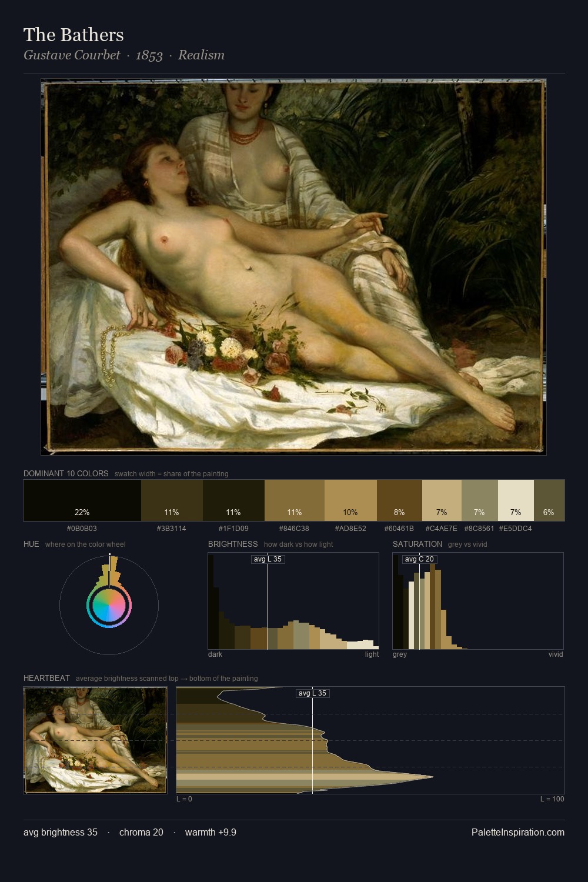Click the "avg L 35" label in heartbeat chart

pyautogui.click(x=312, y=693)
